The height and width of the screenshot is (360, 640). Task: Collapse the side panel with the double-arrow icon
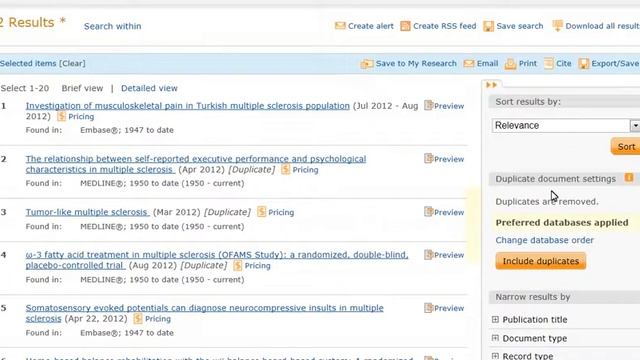click(491, 85)
